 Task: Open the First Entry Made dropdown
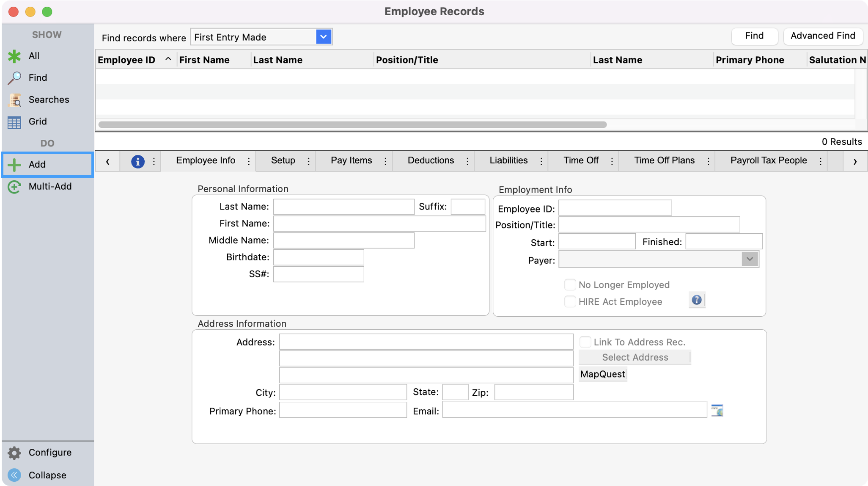pyautogui.click(x=324, y=37)
